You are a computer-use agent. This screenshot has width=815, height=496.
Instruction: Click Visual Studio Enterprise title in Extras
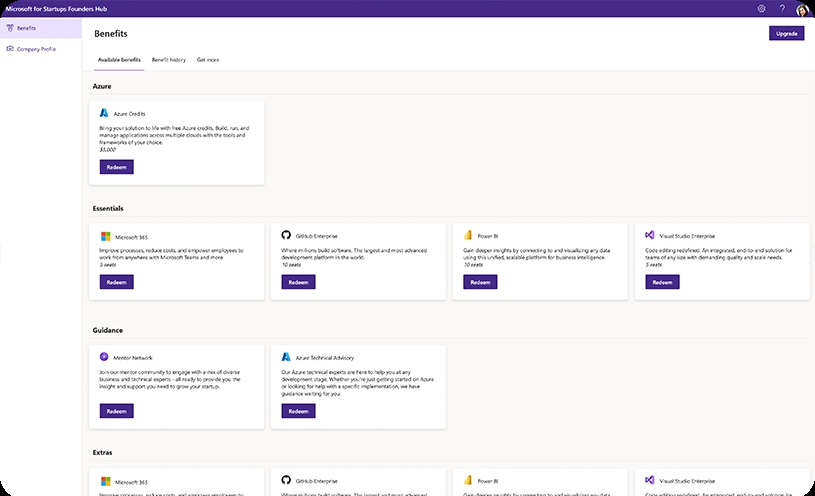(687, 481)
